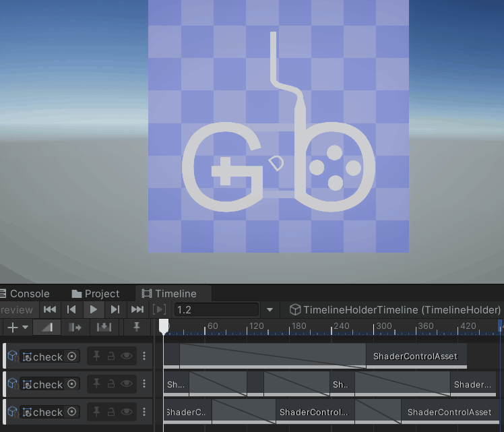
Task: Open the object picker circle on top track
Action: [x=72, y=356]
